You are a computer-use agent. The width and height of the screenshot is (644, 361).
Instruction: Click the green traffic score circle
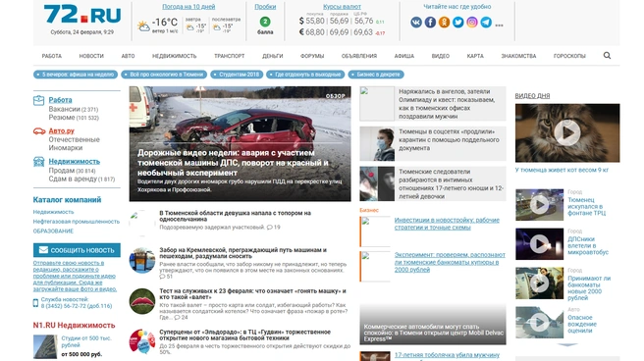point(265,22)
